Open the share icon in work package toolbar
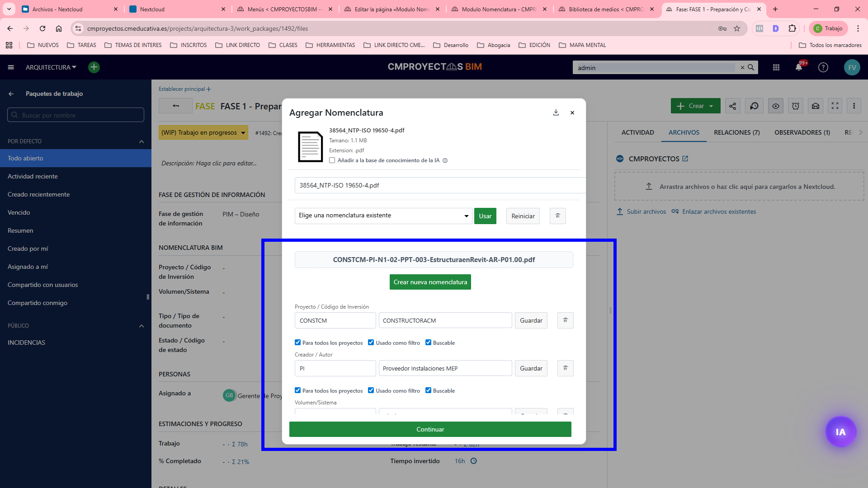Image resolution: width=868 pixels, height=488 pixels. 732,106
